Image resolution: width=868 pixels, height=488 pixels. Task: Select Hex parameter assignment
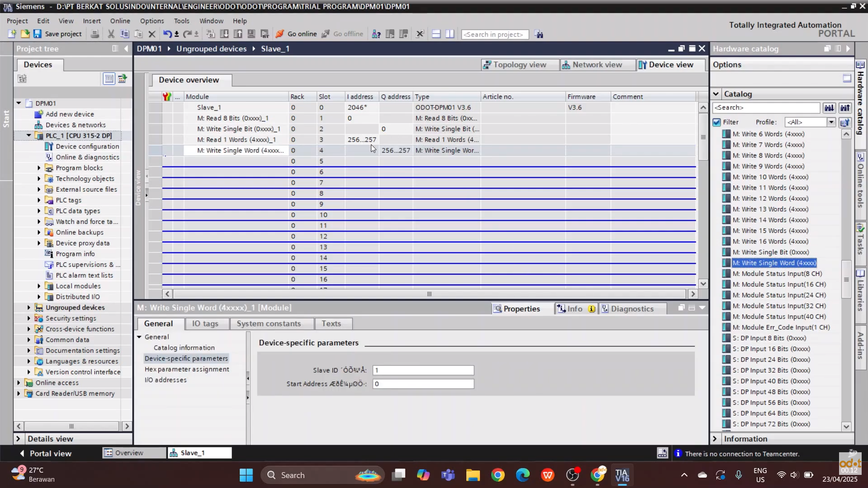pyautogui.click(x=187, y=369)
